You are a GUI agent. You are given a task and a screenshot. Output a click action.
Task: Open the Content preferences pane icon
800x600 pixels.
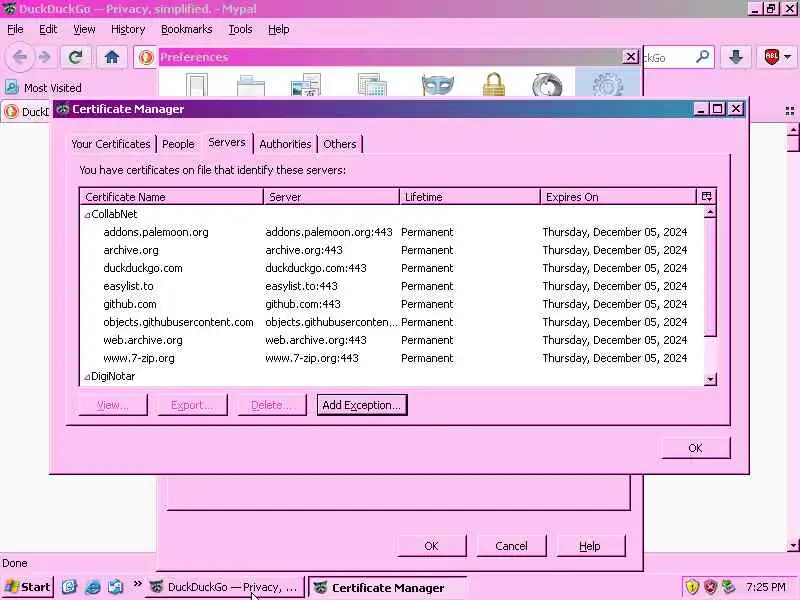pyautogui.click(x=306, y=85)
